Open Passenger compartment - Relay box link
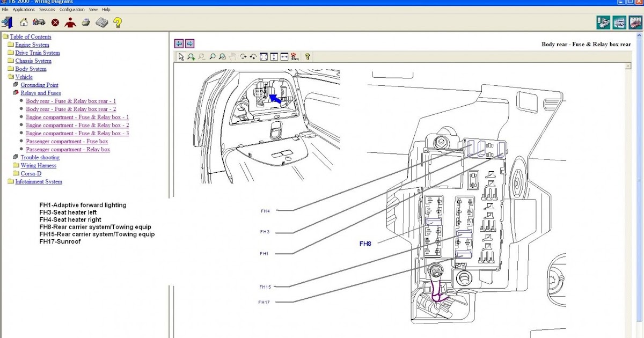Screen dimensions: 644x338 68,149
